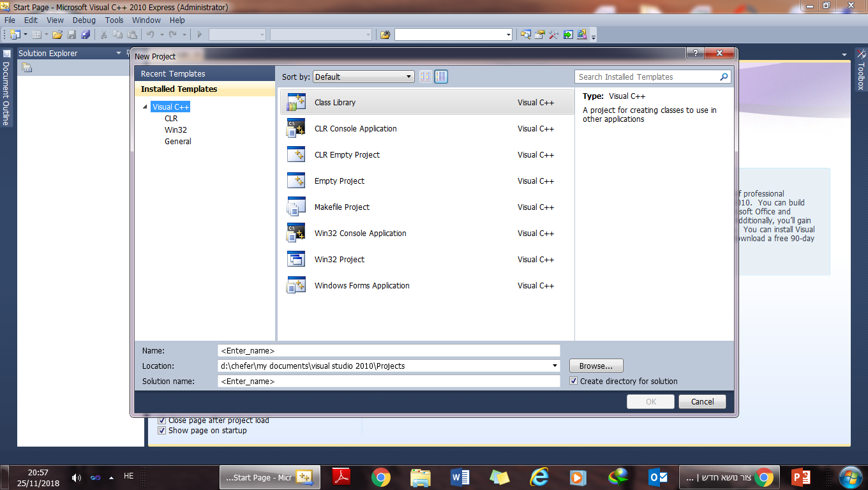This screenshot has width=868, height=490.
Task: Open Adobe Reader from the taskbar
Action: pos(342,477)
